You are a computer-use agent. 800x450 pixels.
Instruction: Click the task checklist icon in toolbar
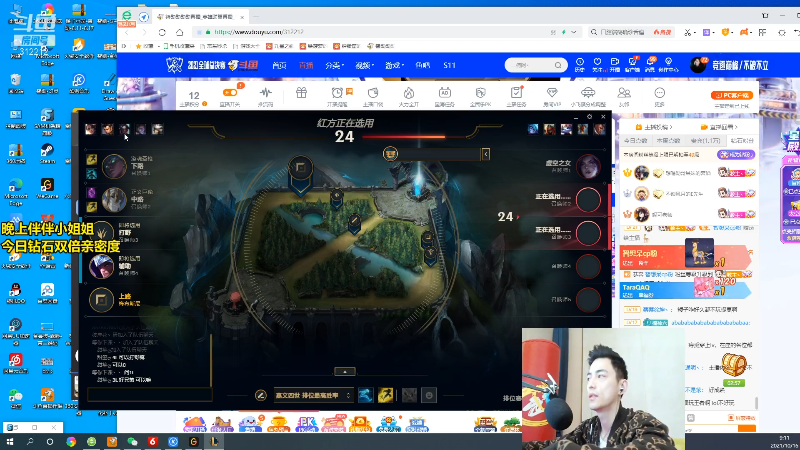tap(516, 93)
